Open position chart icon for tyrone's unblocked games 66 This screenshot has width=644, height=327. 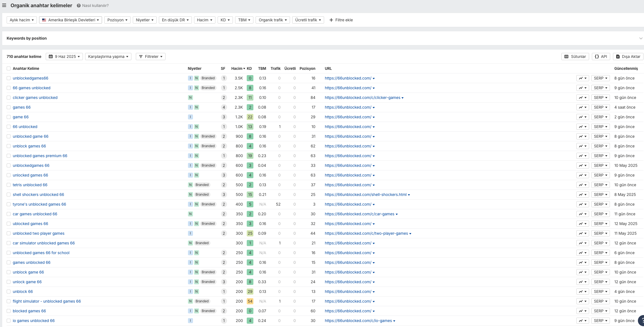[x=582, y=204]
